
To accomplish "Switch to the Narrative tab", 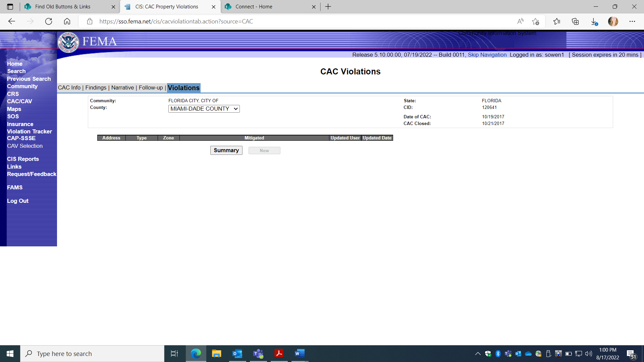I will (x=122, y=87).
